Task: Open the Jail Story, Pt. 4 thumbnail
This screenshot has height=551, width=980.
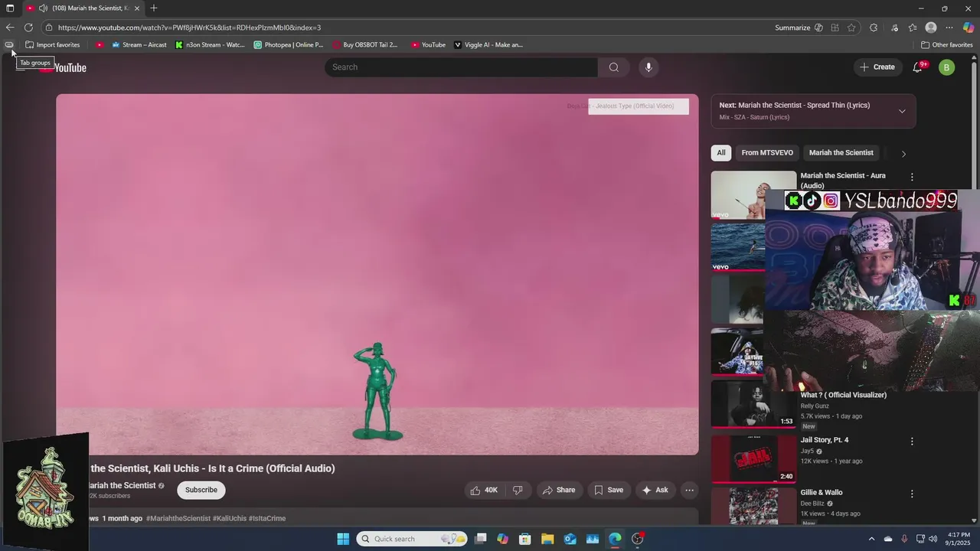Action: pos(753,459)
